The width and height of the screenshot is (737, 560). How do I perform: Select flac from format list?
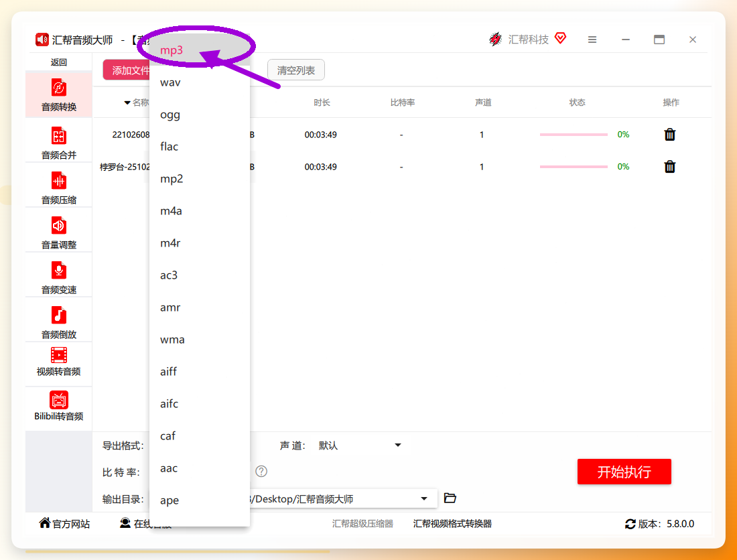199,147
